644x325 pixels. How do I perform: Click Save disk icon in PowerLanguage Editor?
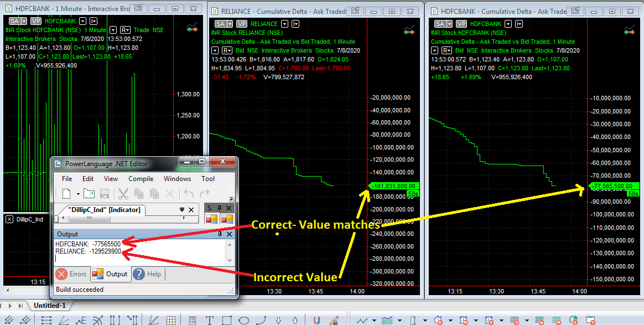coord(105,194)
